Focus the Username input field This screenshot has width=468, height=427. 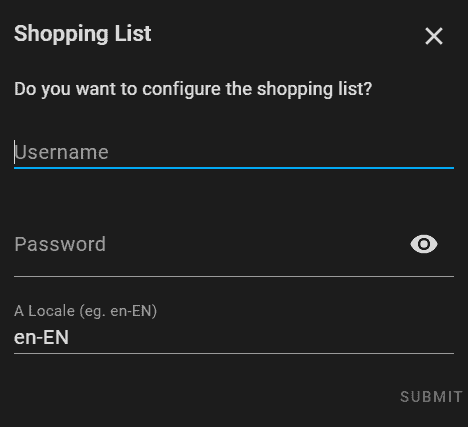(x=234, y=152)
